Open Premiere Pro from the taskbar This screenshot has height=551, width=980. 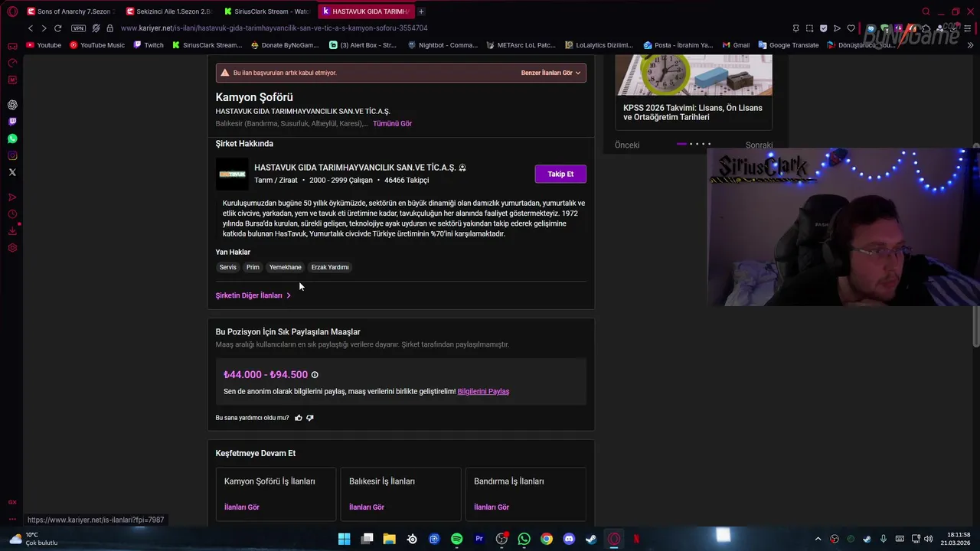click(x=479, y=539)
